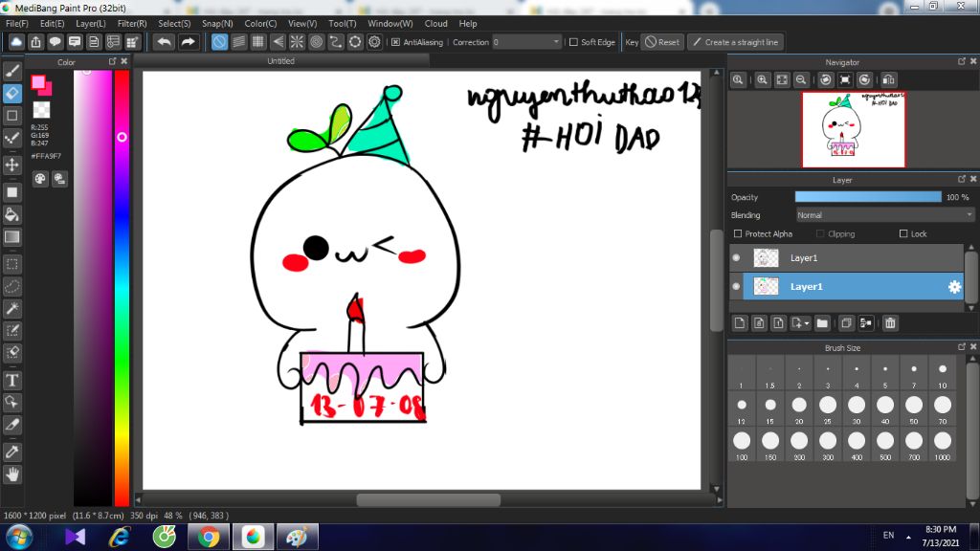Click the horizontal canvas scrollbar
Viewport: 980px width, 551px height.
(428, 499)
